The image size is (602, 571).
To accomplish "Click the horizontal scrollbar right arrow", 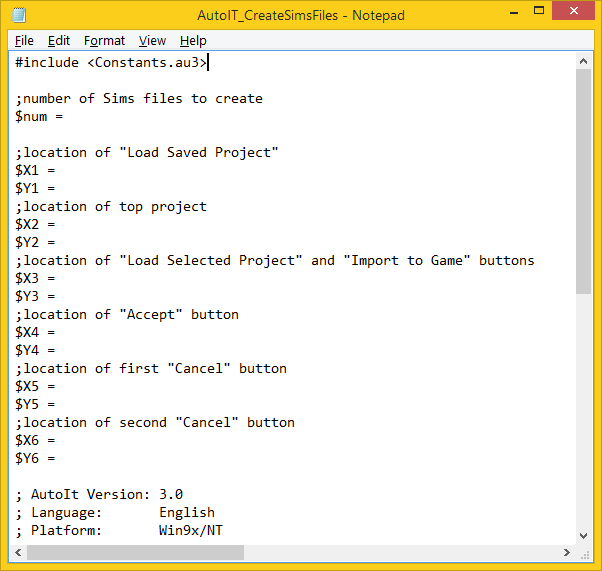I will pos(567,553).
